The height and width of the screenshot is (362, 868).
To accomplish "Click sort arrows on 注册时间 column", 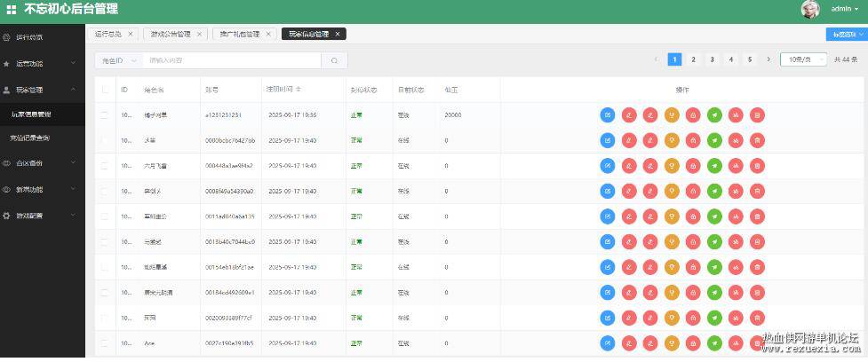I will 299,89.
